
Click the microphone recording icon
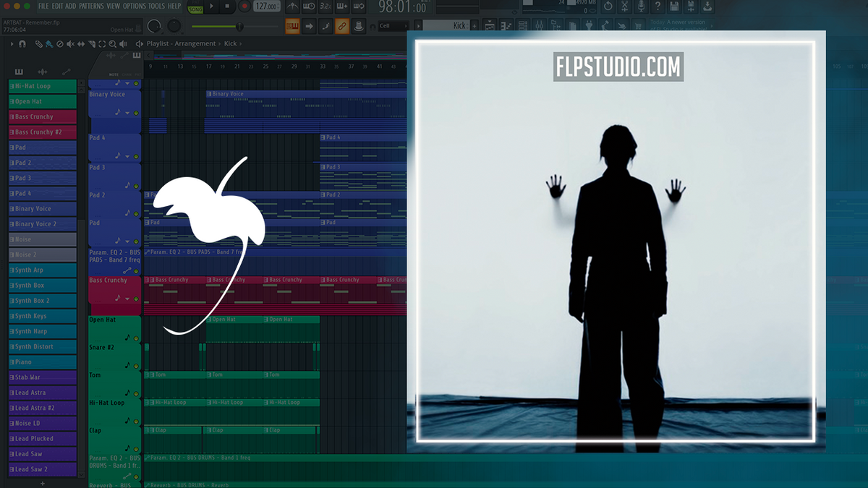coord(641,7)
